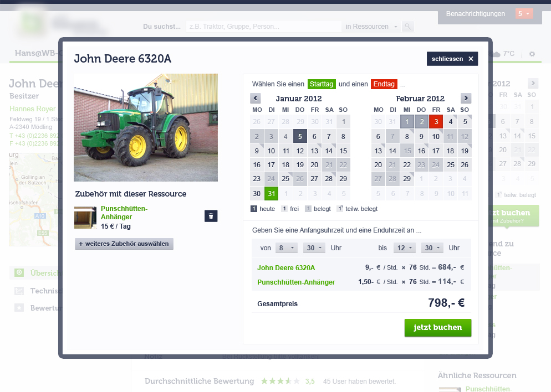Click the Technik chart icon in background sidebar
The image size is (551, 392).
point(19,291)
